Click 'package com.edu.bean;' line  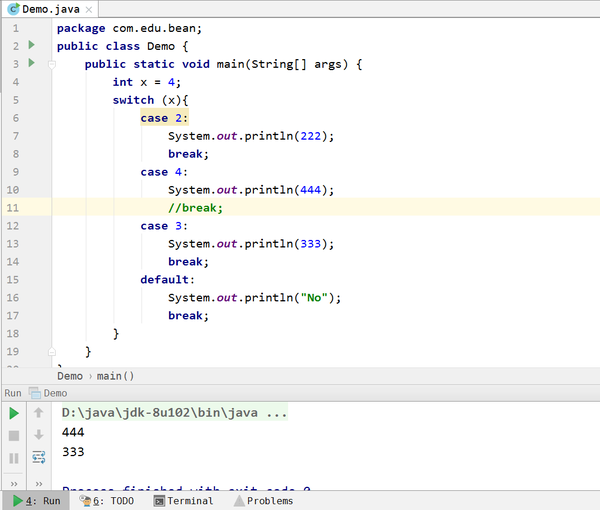[129, 28]
